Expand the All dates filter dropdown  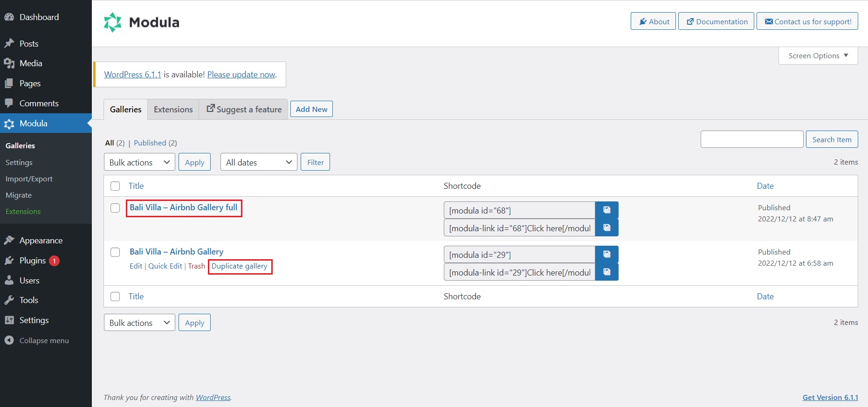259,162
